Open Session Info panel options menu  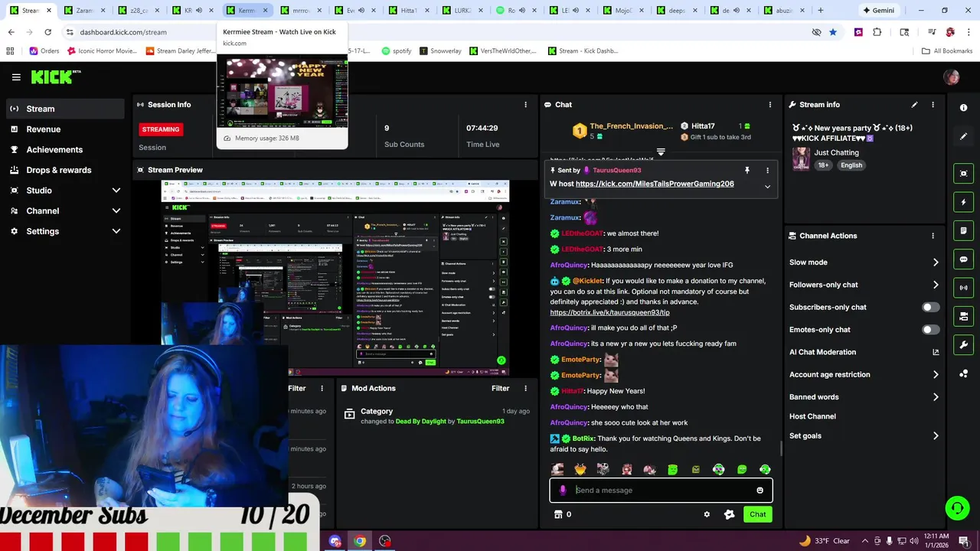[525, 105]
